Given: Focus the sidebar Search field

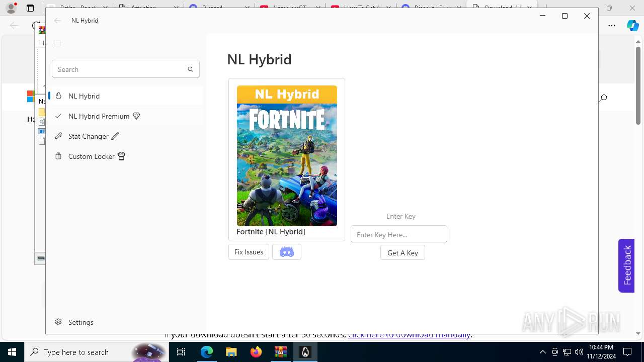Looking at the screenshot, I should point(126,69).
